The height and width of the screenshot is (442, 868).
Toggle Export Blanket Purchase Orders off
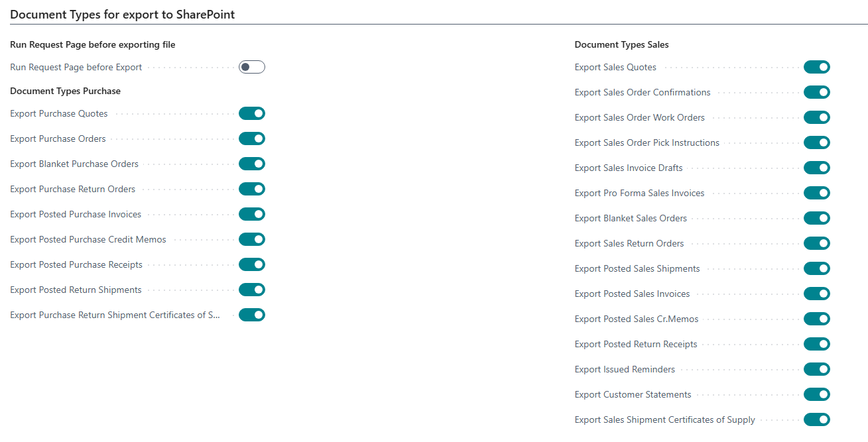click(x=252, y=164)
